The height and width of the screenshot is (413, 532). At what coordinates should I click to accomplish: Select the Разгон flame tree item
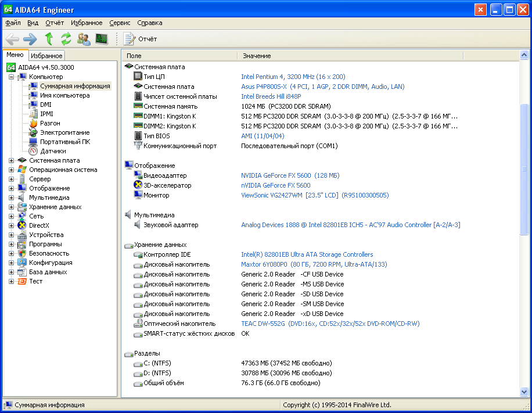coord(49,123)
